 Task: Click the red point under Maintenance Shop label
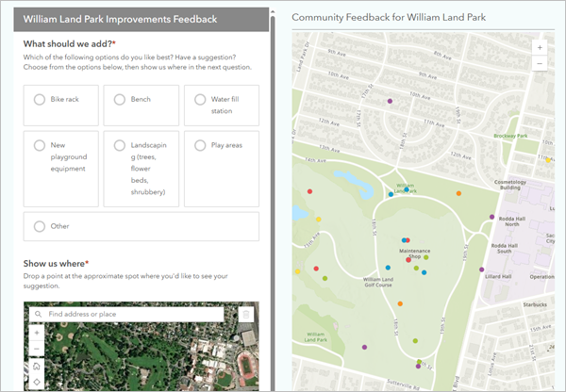point(408,260)
